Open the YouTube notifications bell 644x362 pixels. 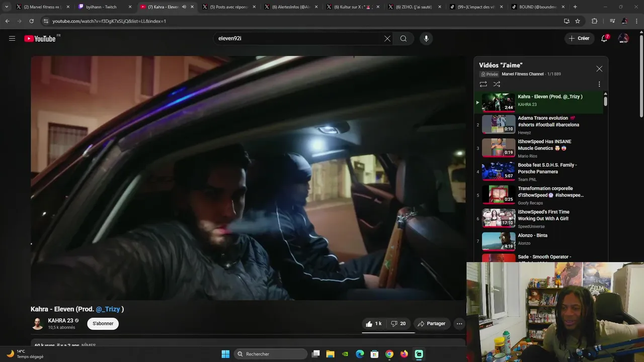tap(605, 38)
